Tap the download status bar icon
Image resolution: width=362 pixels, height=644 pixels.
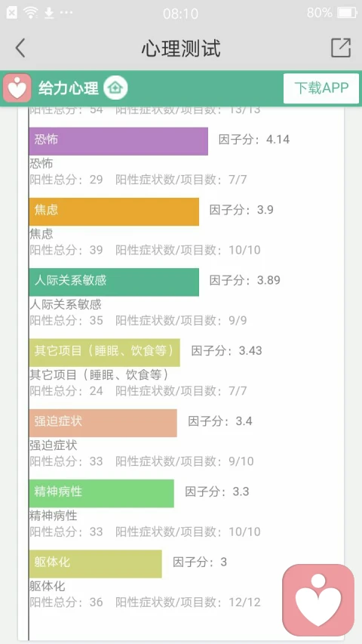click(49, 13)
